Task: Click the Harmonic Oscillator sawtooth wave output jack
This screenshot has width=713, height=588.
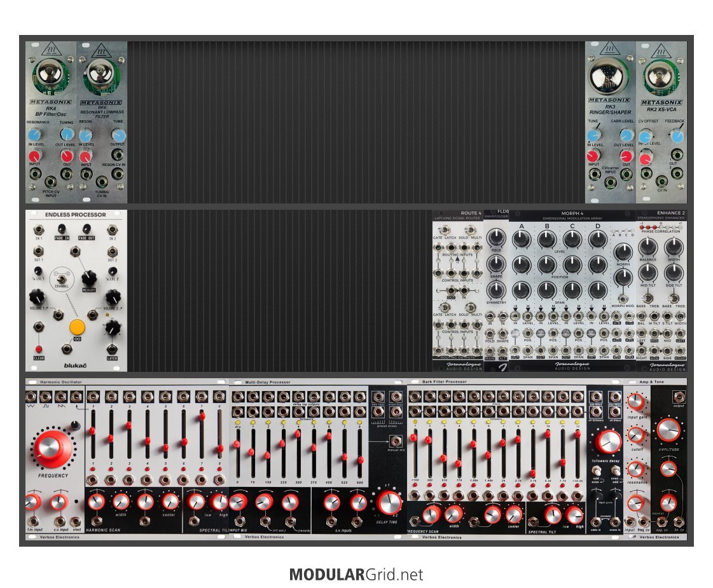Action: coord(61,397)
